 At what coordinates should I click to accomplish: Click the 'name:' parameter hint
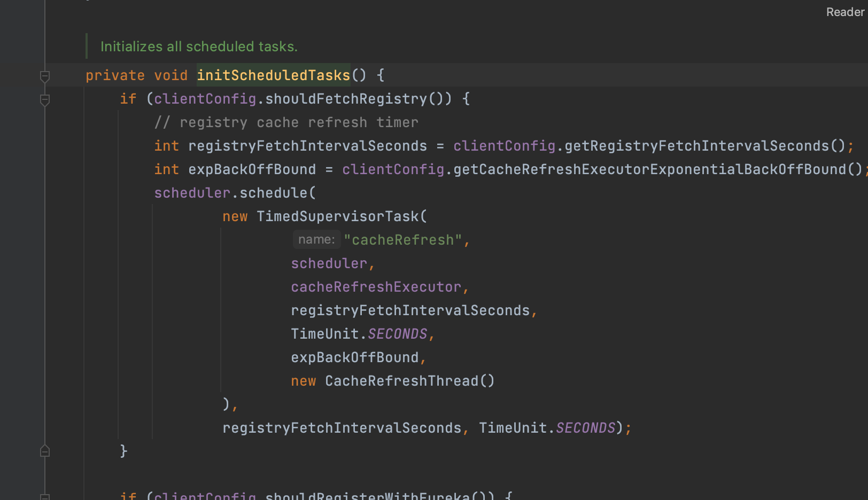(316, 239)
